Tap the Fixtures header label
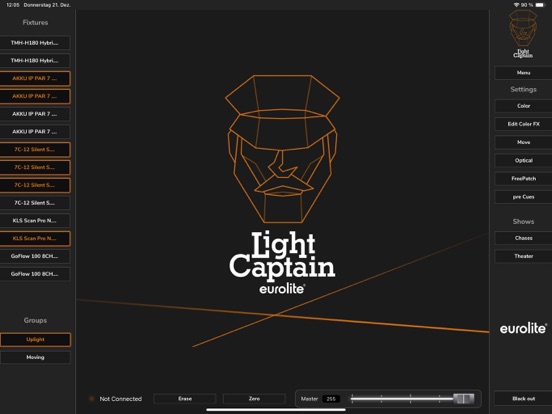Screen dimensions: 552x414 coord(35,23)
